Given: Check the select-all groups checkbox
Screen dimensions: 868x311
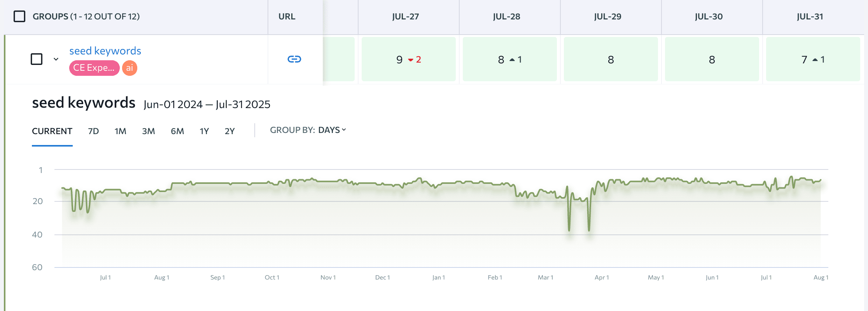Looking at the screenshot, I should pyautogui.click(x=19, y=16).
